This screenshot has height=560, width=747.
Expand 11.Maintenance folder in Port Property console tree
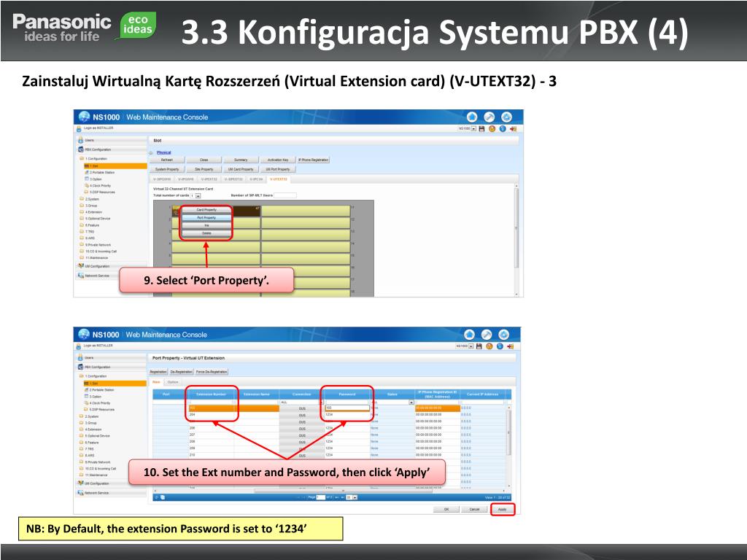point(93,475)
